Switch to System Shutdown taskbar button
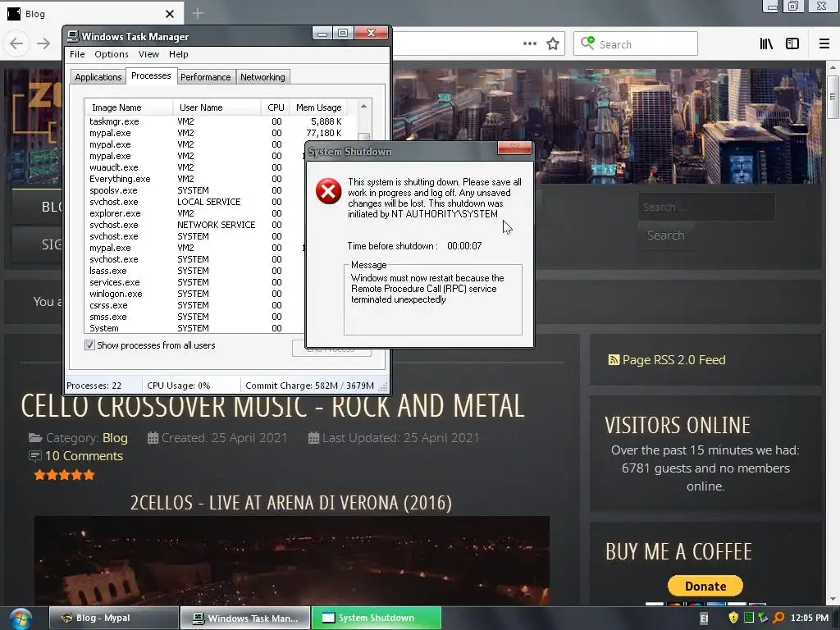Viewport: 840px width, 630px height. (376, 618)
